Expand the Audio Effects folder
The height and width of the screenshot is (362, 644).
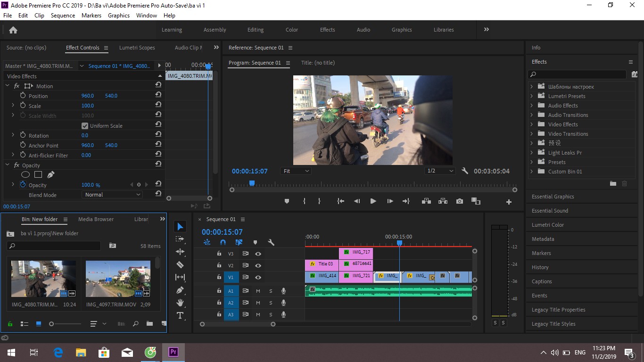pyautogui.click(x=531, y=106)
